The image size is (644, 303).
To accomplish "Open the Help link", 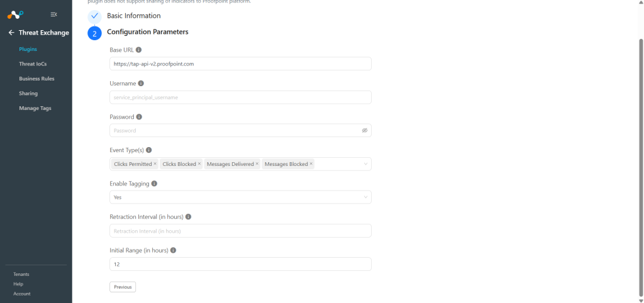I will tap(18, 284).
